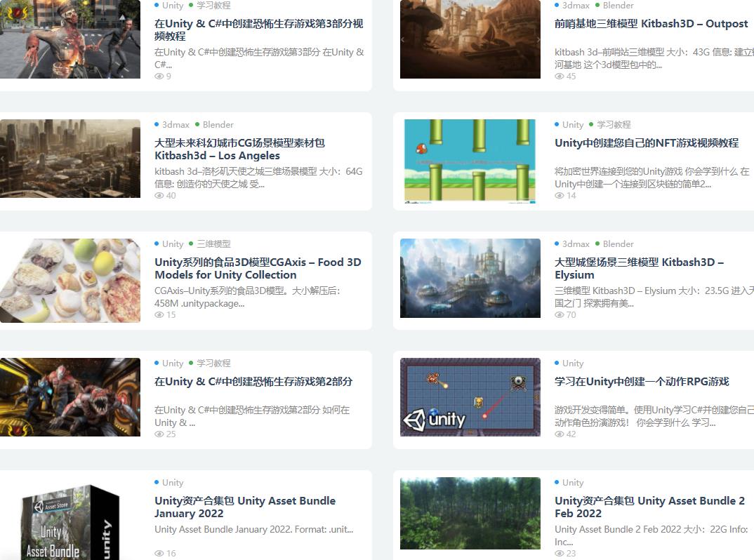Select Unity tag on horror part 2 card
Image resolution: width=754 pixels, height=560 pixels.
coord(172,363)
